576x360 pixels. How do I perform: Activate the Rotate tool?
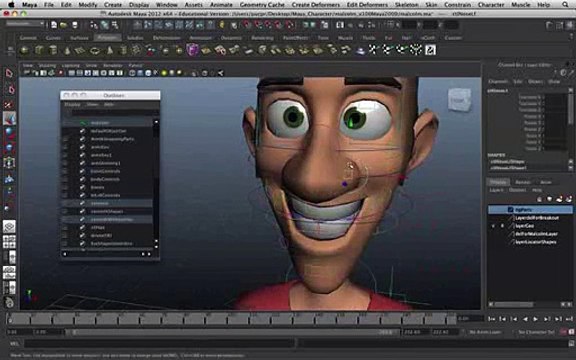pos(9,133)
